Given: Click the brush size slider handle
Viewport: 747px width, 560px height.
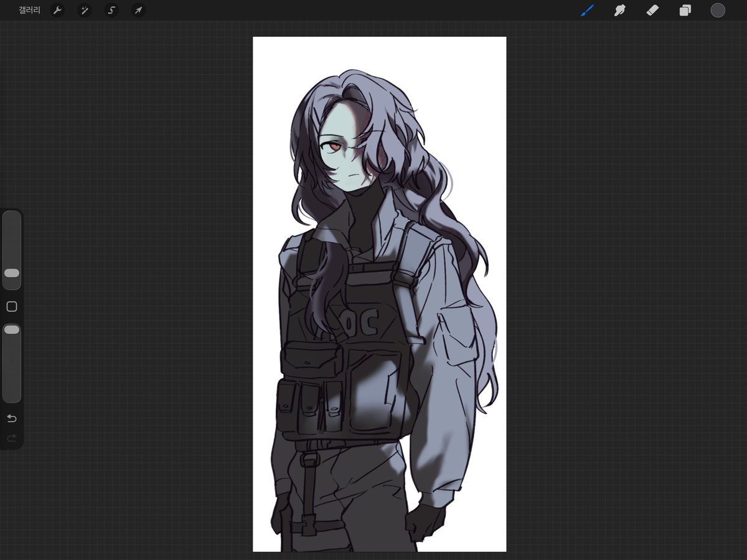Looking at the screenshot, I should [12, 273].
